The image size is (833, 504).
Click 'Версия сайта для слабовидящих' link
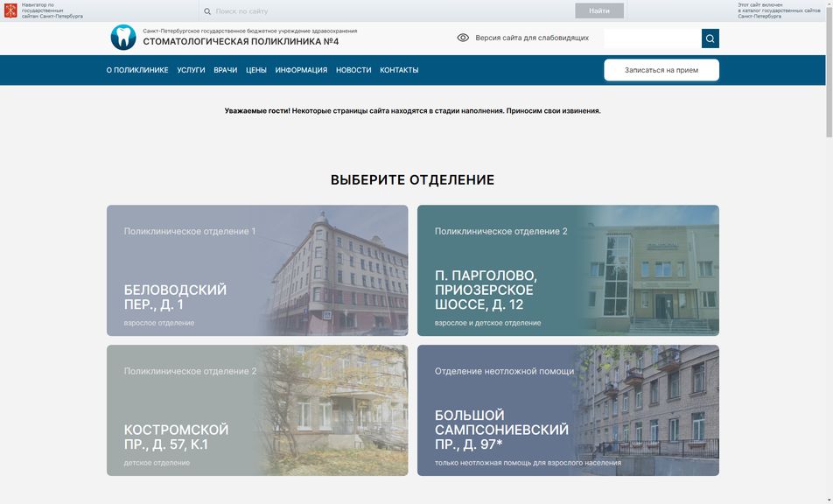pos(532,38)
